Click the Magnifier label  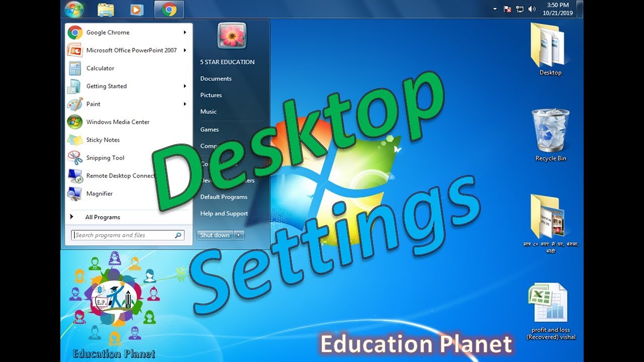point(99,194)
